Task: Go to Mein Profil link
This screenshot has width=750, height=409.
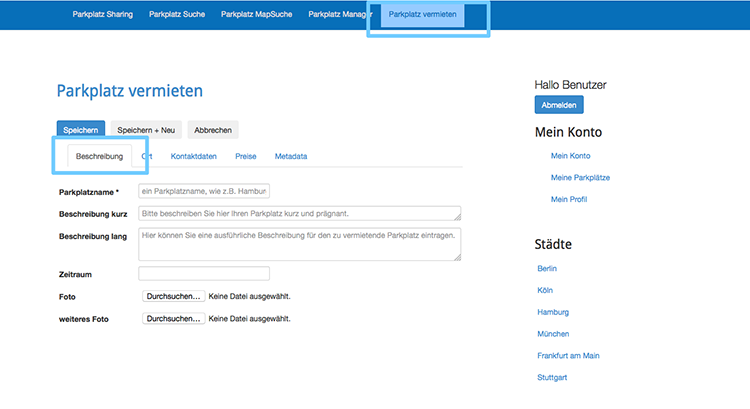Action: (568, 199)
